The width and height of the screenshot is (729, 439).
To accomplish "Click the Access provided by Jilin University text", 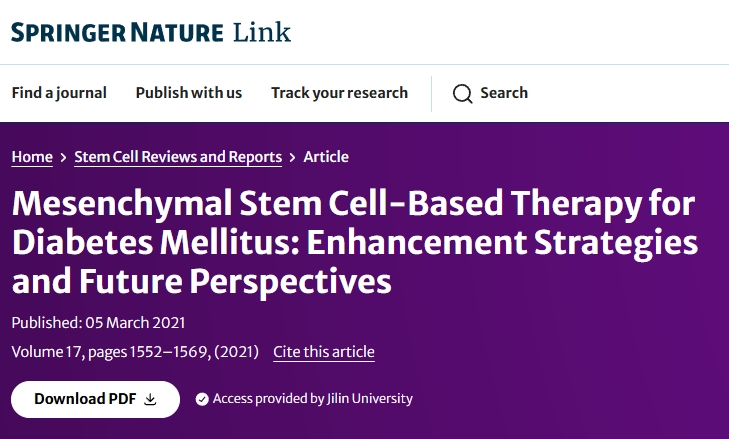I will click(x=312, y=399).
